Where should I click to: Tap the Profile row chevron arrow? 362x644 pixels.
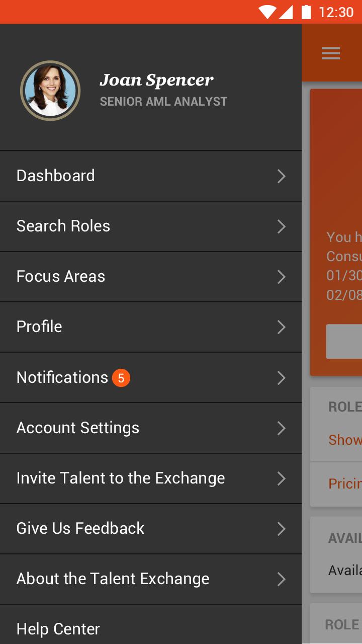(x=282, y=327)
